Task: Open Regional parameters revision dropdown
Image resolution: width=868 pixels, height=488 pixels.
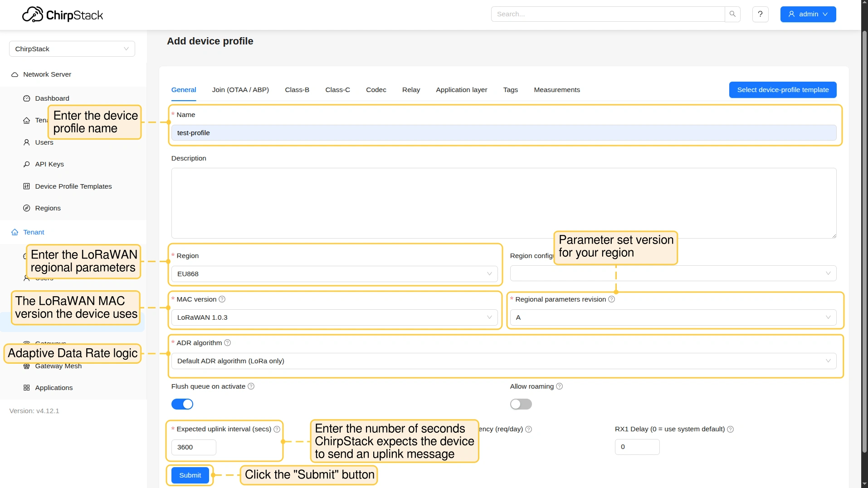Action: click(x=673, y=317)
